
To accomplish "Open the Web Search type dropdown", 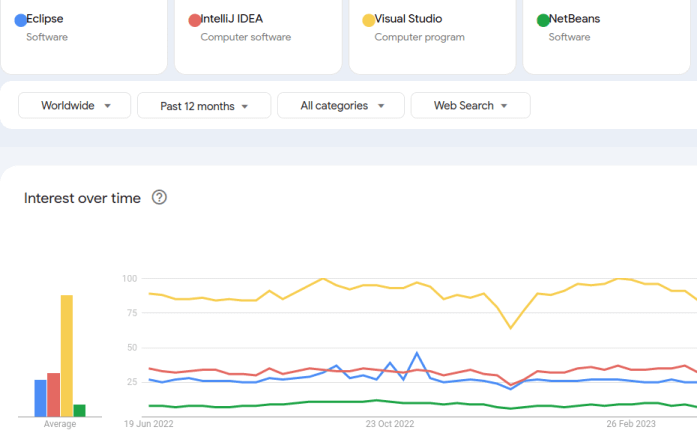I will 471,105.
